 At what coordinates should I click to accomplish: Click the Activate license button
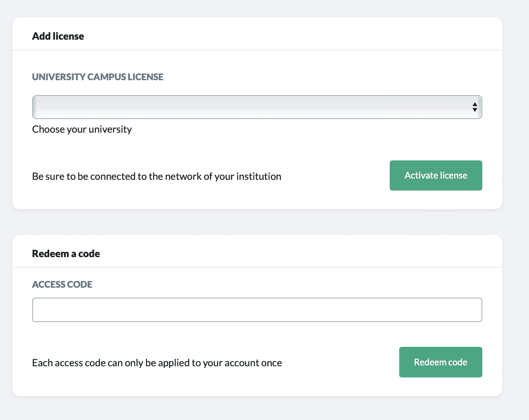tap(436, 176)
